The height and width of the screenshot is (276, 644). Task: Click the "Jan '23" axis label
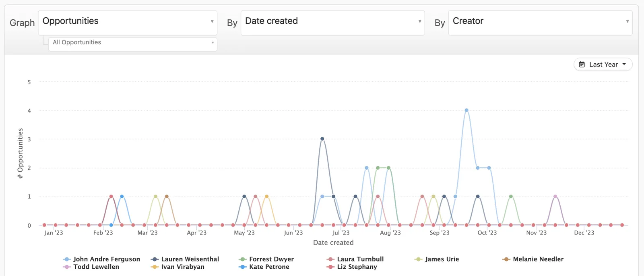54,233
